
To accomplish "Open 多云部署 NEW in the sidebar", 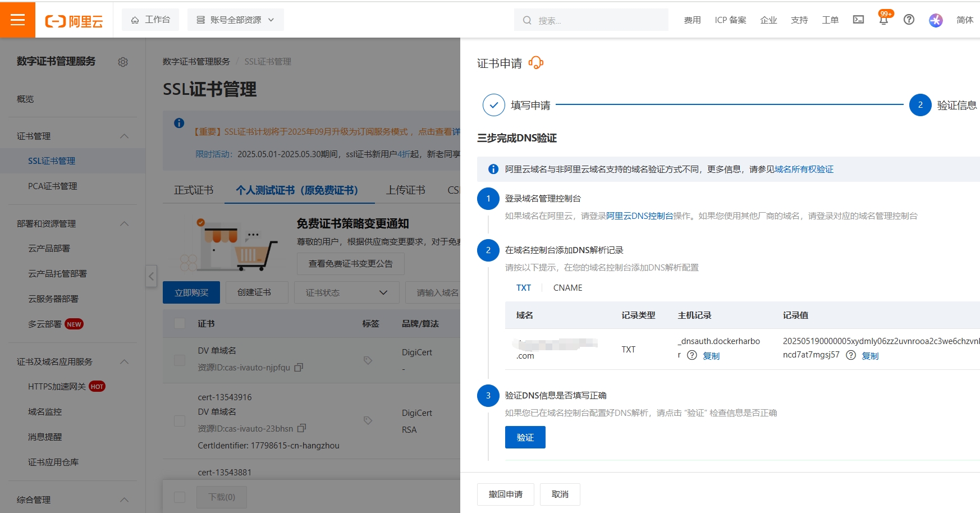I will pos(56,324).
